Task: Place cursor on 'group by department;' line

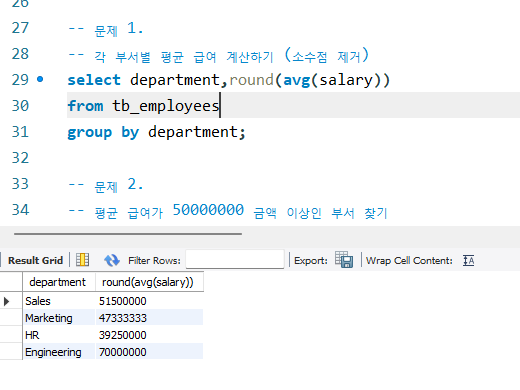Action: [x=157, y=132]
